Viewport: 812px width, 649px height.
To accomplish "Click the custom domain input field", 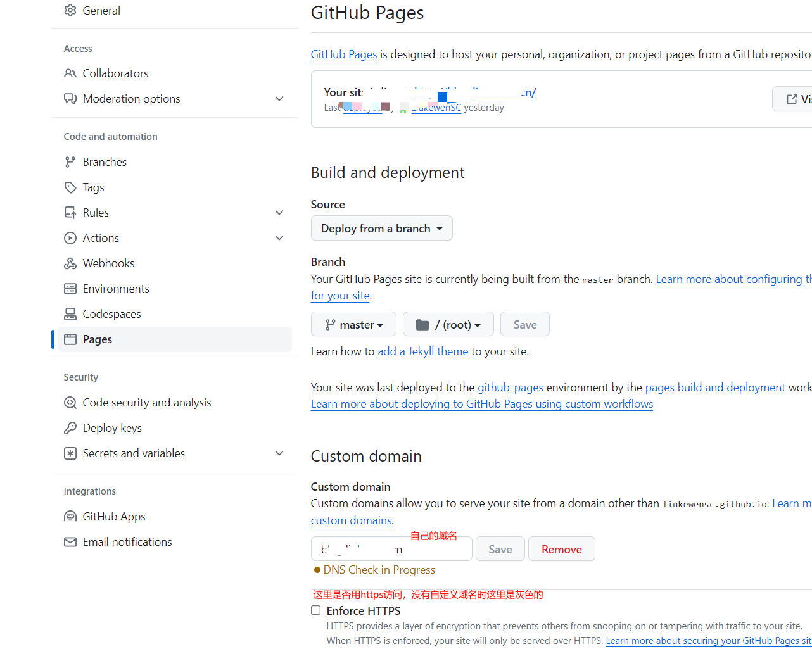I will (x=391, y=549).
